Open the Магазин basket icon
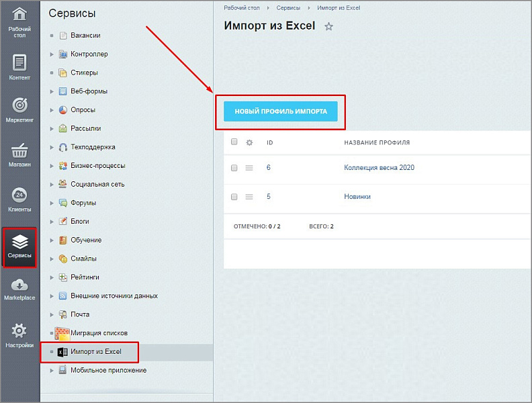The image size is (532, 403). pos(19,152)
